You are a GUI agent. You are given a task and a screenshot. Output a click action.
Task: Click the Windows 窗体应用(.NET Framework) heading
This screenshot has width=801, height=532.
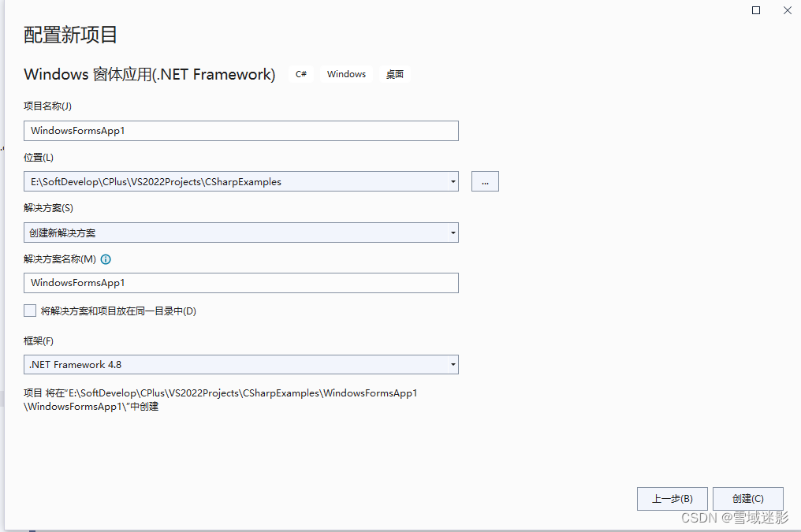tap(148, 73)
